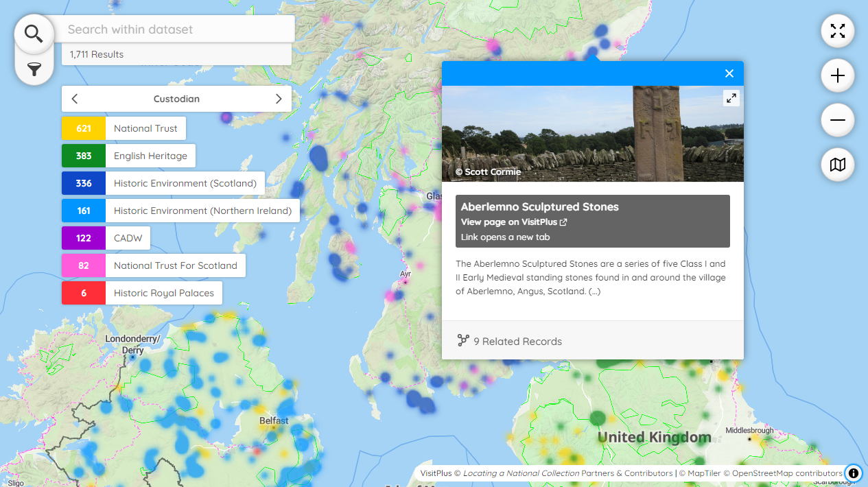Toggle Historic Environment (Scotland) filter
This screenshot has width=868, height=487.
click(163, 183)
